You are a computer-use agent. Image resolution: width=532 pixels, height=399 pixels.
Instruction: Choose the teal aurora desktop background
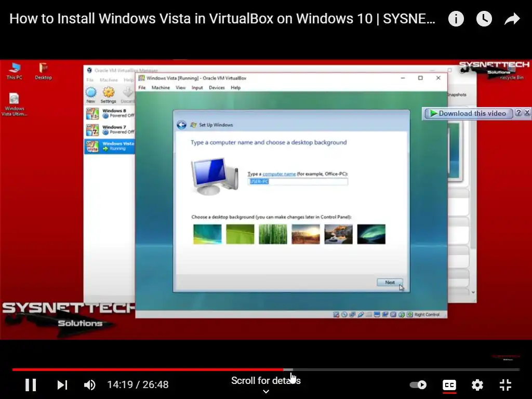[207, 234]
